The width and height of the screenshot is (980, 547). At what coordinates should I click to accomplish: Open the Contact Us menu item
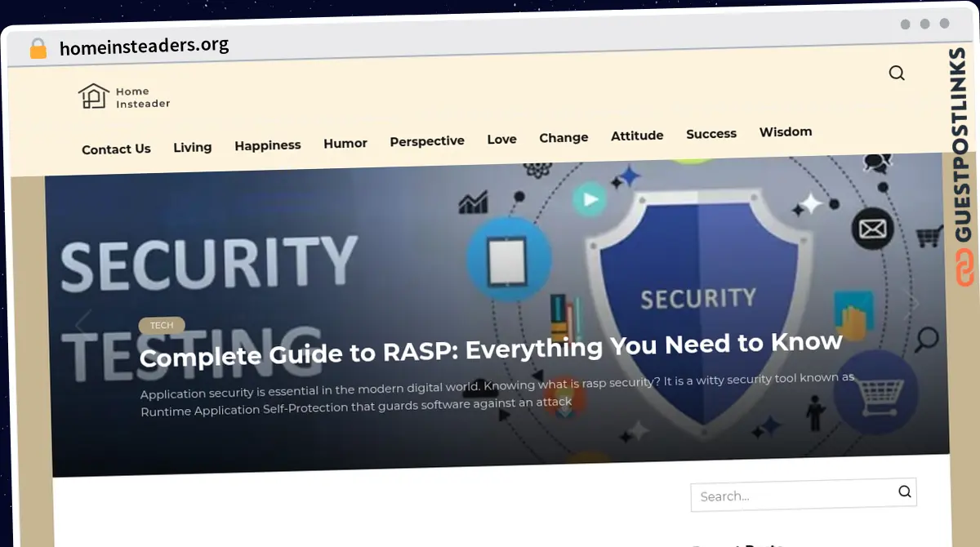pos(116,149)
